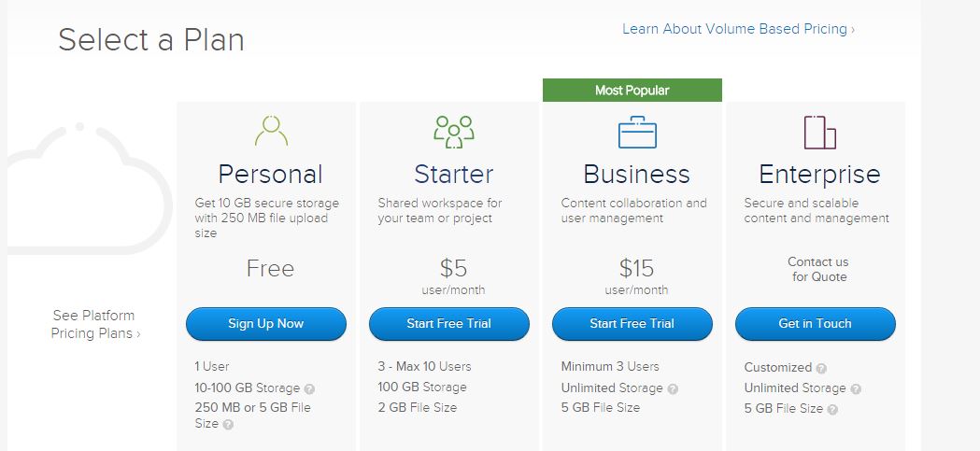Click the Business plan briefcase icon
This screenshot has width=980, height=451.
(x=637, y=131)
